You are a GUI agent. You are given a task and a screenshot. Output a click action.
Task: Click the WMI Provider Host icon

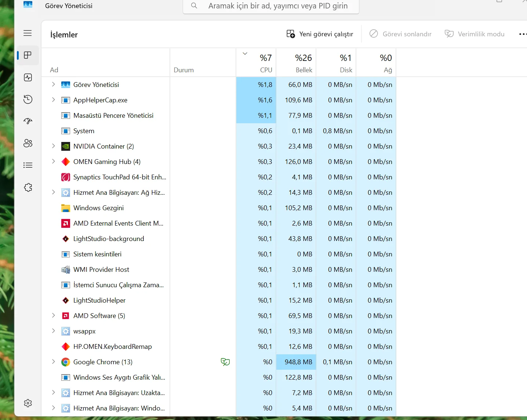(x=66, y=270)
